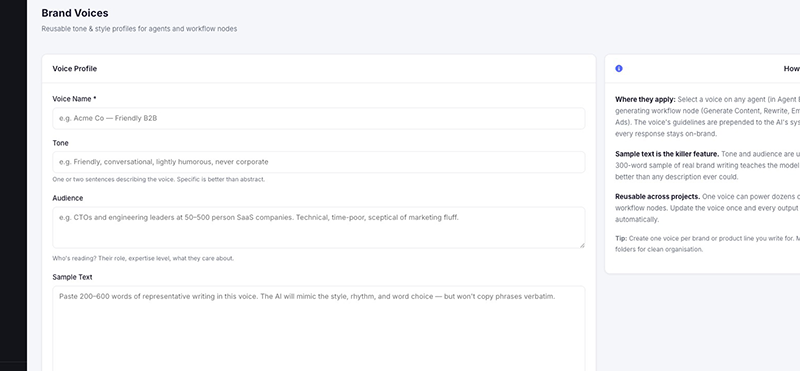Click the "Brand Voices" page heading
Screen dimensions: 800x371
[x=75, y=13]
